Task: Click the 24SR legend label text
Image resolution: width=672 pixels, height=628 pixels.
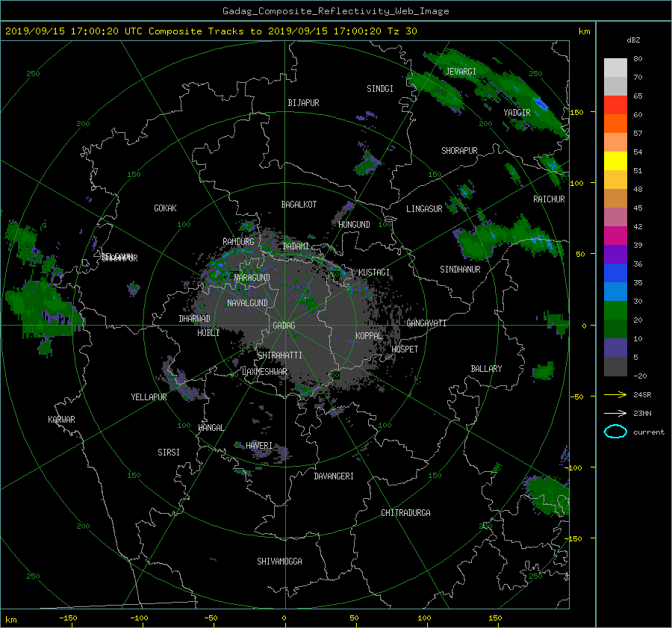Action: tap(642, 394)
